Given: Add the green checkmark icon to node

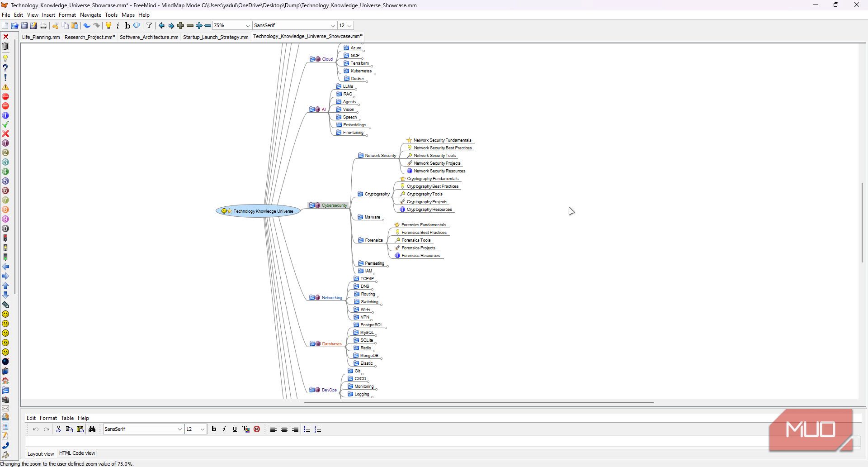Looking at the screenshot, I should pyautogui.click(x=5, y=124).
